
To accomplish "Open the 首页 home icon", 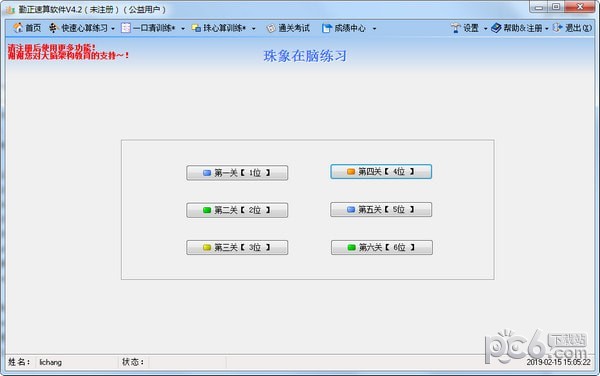I will (x=18, y=28).
